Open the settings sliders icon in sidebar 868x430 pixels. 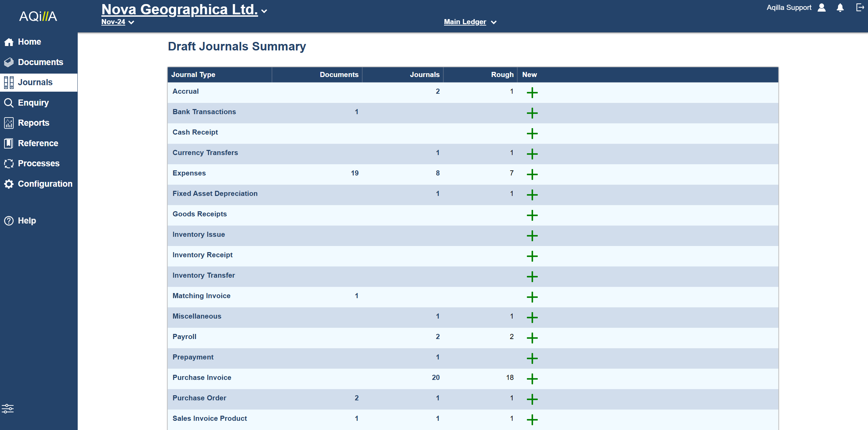[7, 408]
